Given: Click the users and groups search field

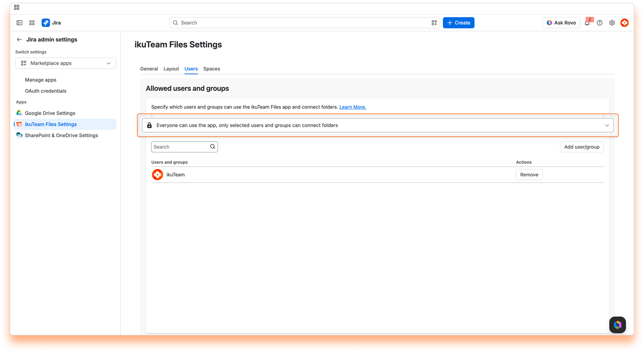Looking at the screenshot, I should (x=184, y=147).
